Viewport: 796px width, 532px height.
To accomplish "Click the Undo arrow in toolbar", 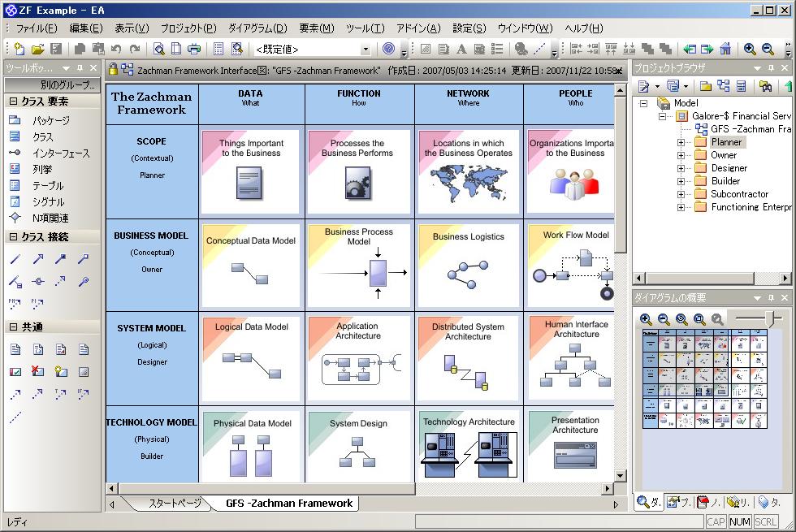I will pyautogui.click(x=116, y=49).
